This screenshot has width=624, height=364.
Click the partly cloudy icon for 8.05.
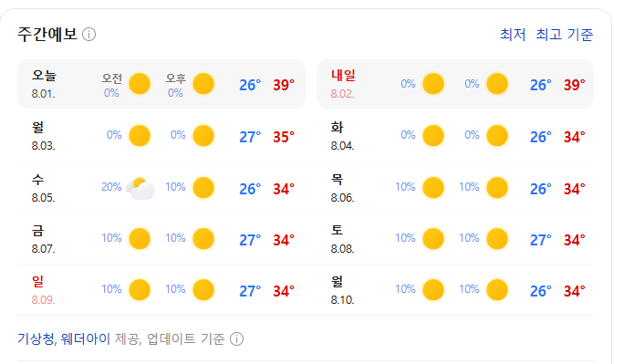click(140, 188)
